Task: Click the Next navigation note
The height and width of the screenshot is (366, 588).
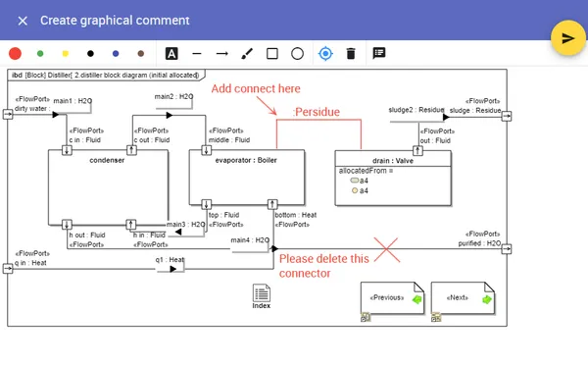Action: click(x=463, y=297)
